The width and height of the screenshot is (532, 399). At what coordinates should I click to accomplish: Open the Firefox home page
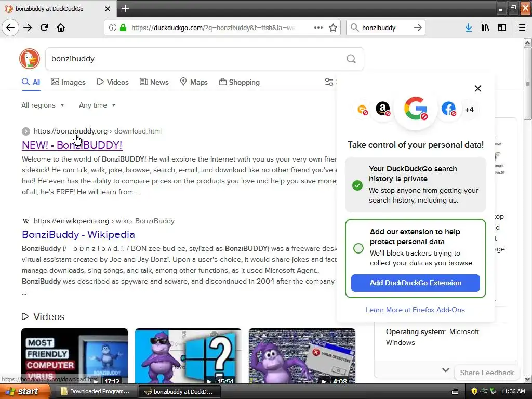pos(61,28)
